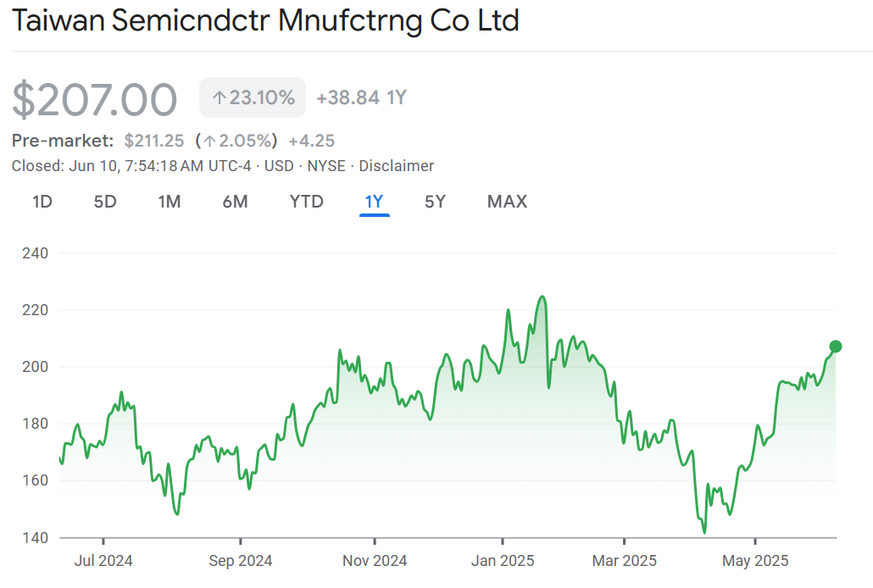Click the Jul 2024 axis label
Screen dimensions: 873x588
(x=103, y=561)
